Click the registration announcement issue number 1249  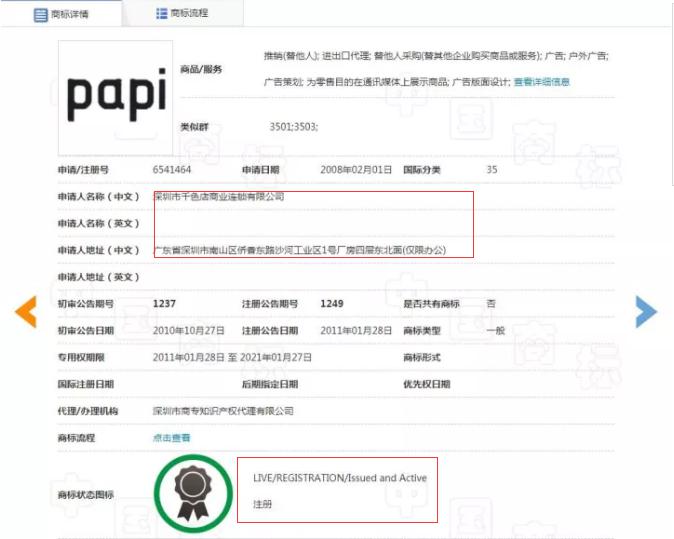coord(332,303)
